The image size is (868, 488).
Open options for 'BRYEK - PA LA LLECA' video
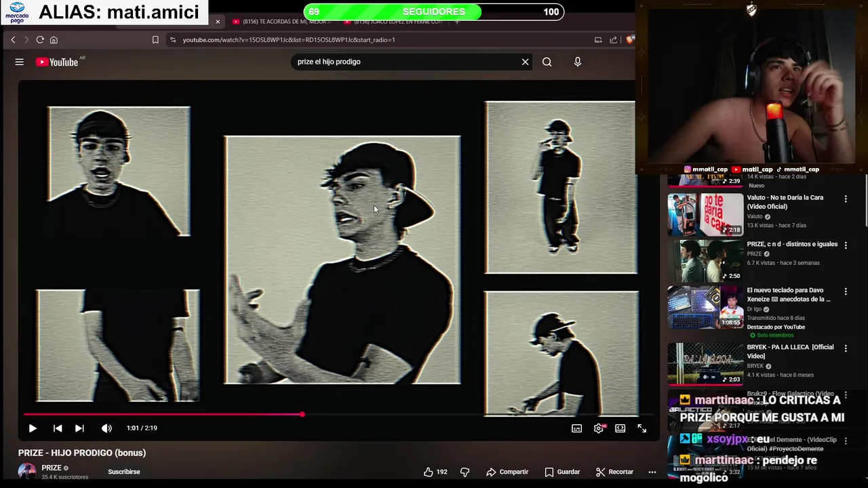pos(846,348)
